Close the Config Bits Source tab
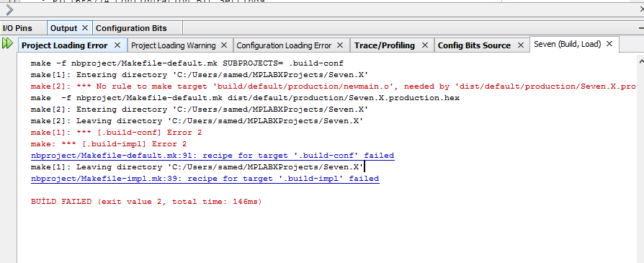This screenshot has width=644, height=263. click(x=521, y=45)
